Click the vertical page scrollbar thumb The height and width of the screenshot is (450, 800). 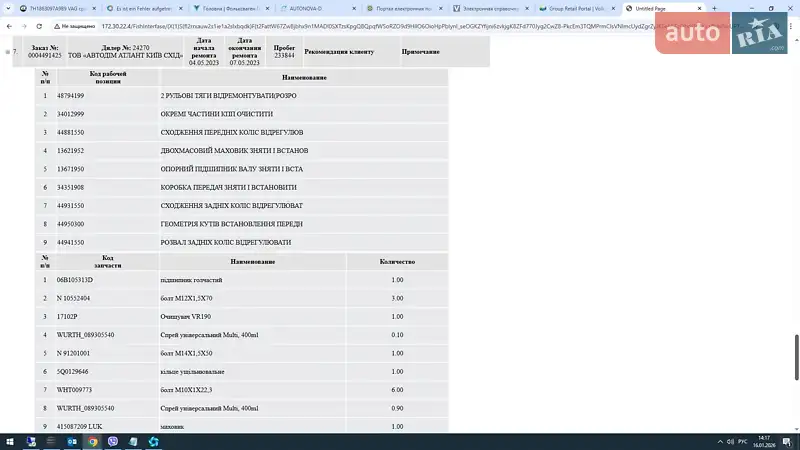[x=796, y=357]
